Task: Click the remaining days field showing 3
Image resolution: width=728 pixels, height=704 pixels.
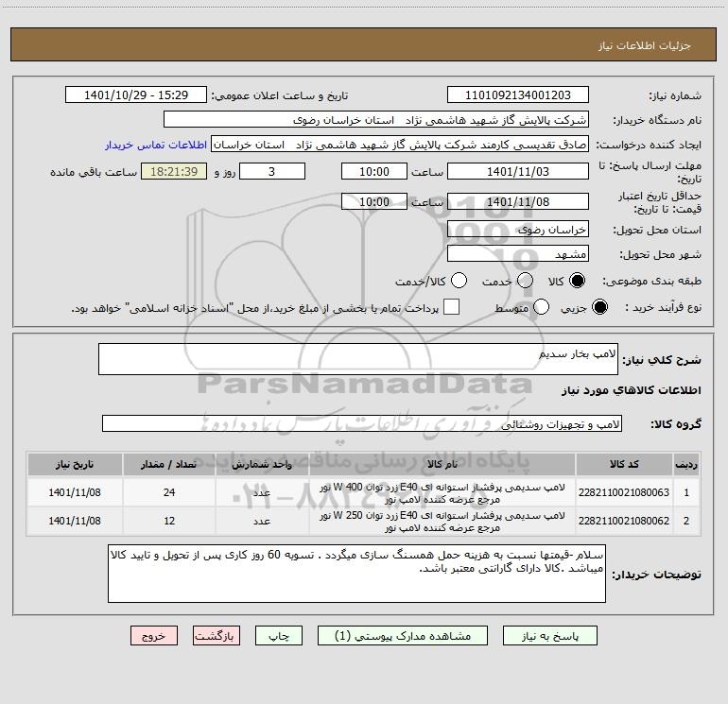Action: (x=272, y=171)
